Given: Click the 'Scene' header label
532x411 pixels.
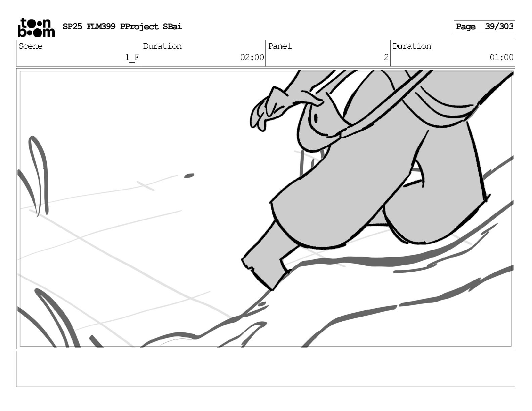Looking at the screenshot, I should [x=31, y=46].
